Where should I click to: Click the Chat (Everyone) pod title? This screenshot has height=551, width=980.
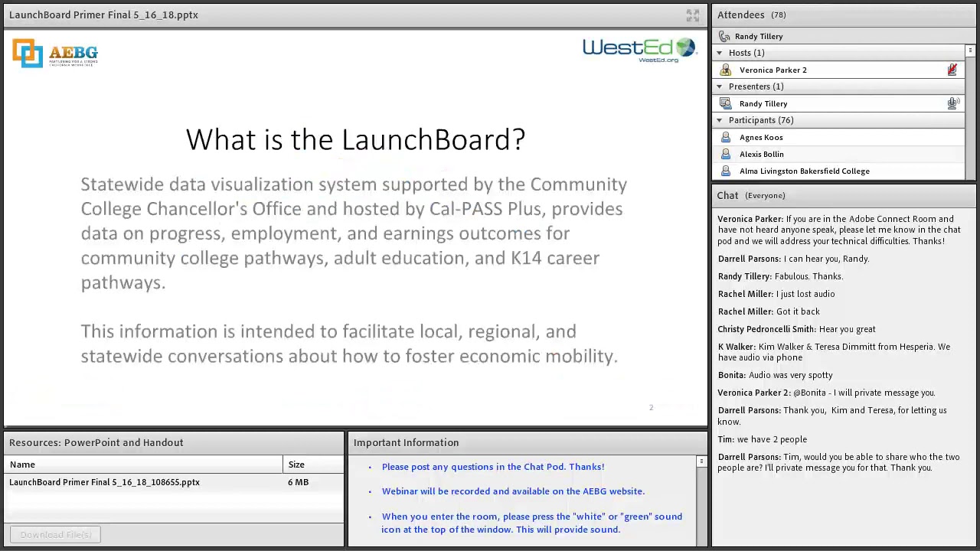750,195
